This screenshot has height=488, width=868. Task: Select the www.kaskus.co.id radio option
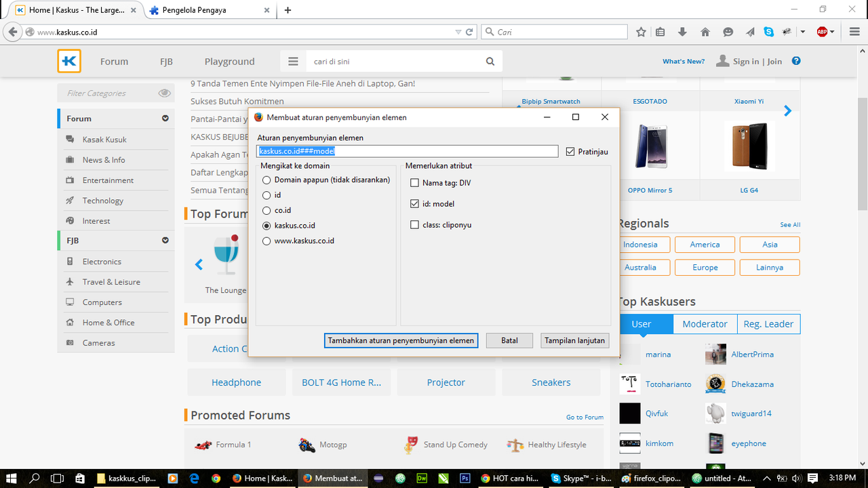[267, 241]
